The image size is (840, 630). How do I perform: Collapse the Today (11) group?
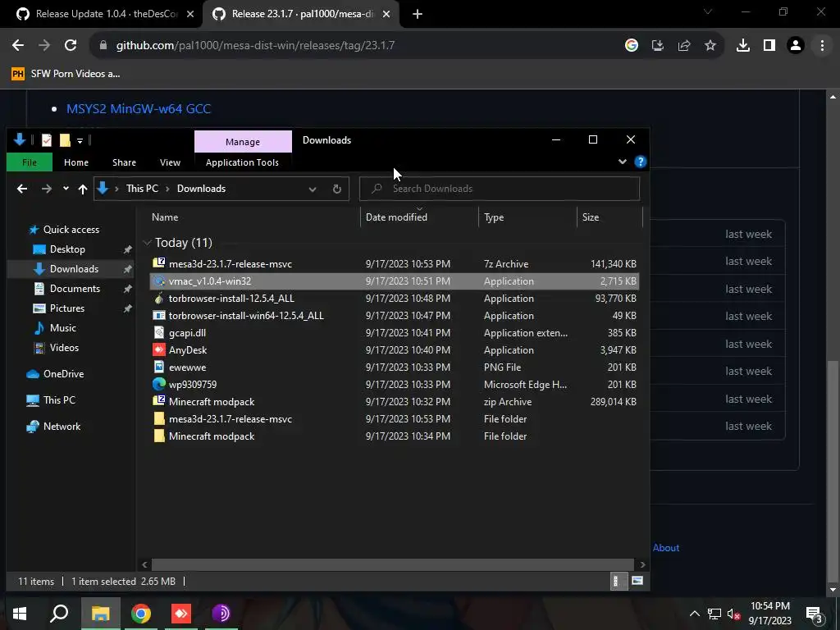pos(148,243)
